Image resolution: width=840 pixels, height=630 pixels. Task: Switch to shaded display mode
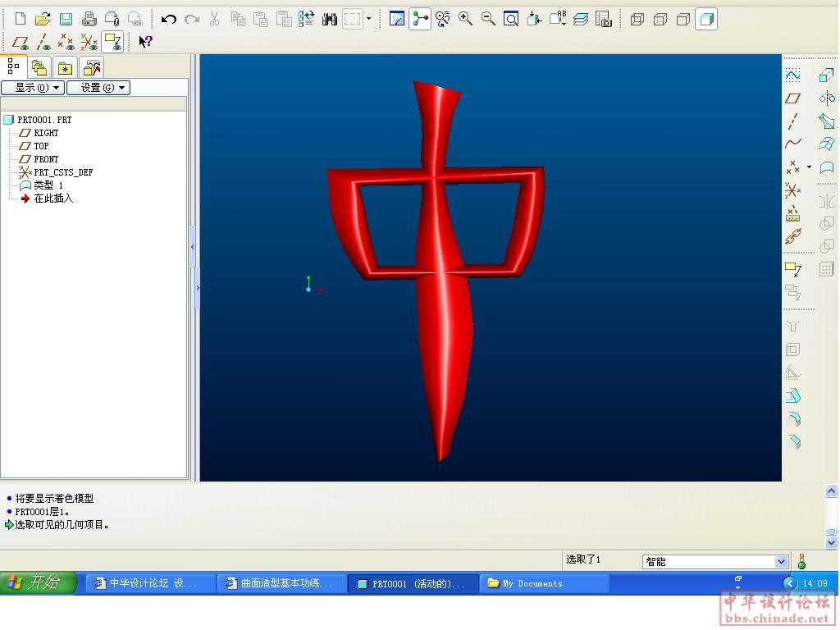[x=706, y=20]
